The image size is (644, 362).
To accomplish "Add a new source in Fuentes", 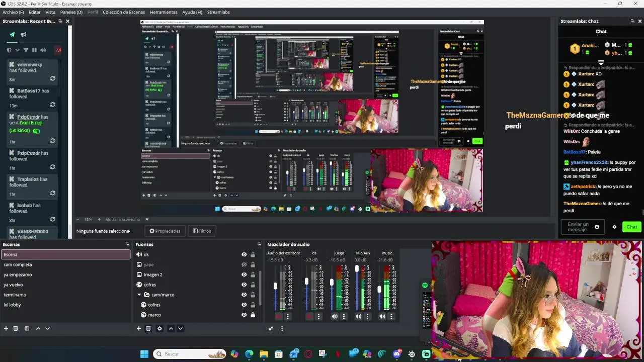I will 139,328.
